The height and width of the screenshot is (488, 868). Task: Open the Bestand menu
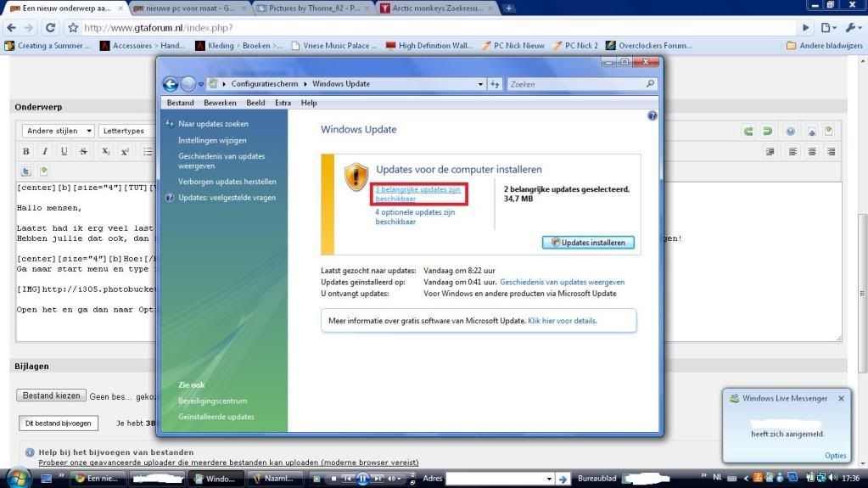(181, 103)
